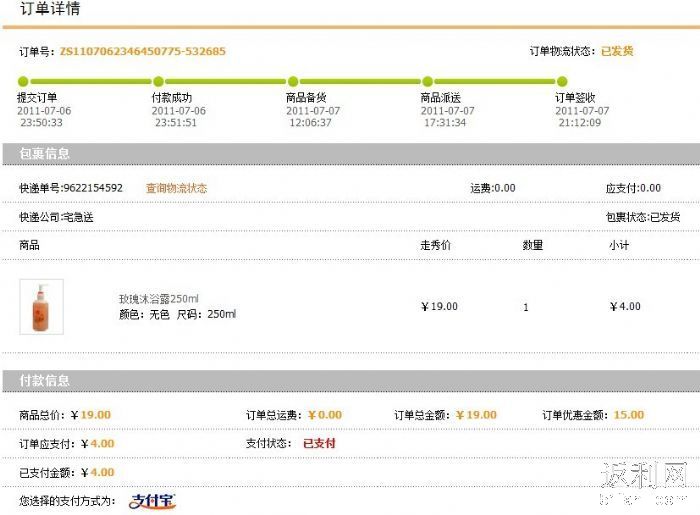Screen dimensions: 700x515
Task: Click the Alipay 支付宝 payment logo
Action: 152,501
